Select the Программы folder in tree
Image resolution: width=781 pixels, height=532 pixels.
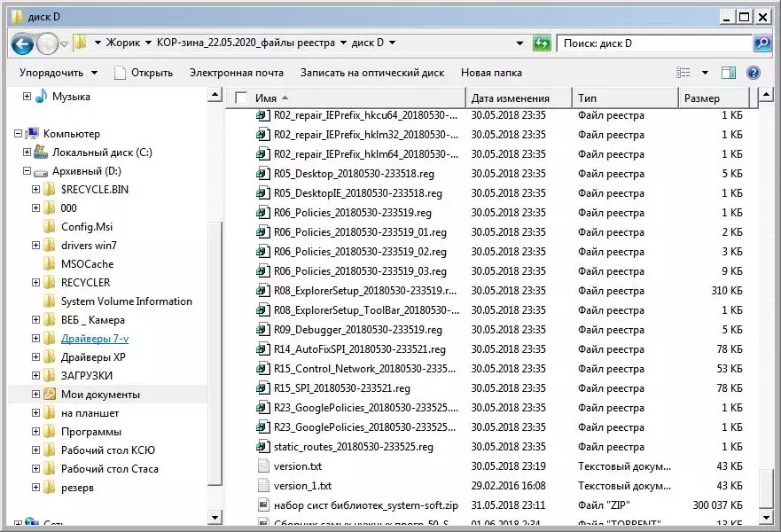pos(91,432)
